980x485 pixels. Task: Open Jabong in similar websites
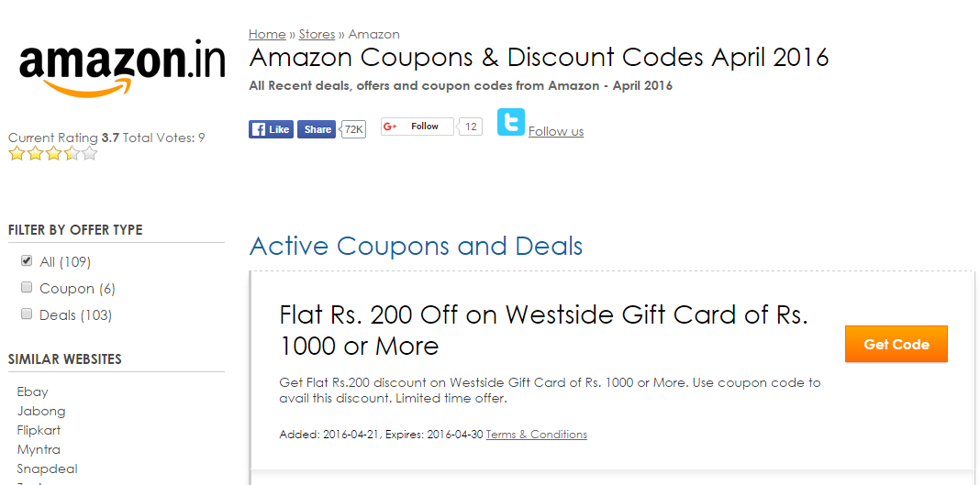coord(41,412)
